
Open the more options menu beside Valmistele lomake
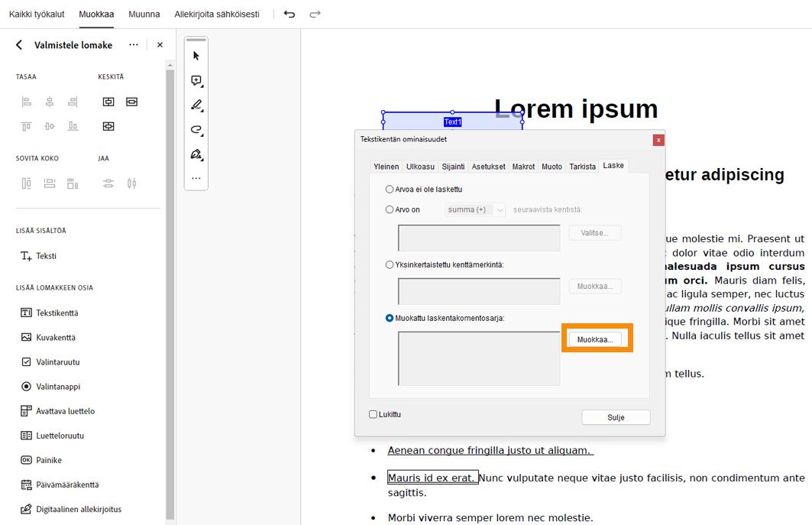(132, 45)
